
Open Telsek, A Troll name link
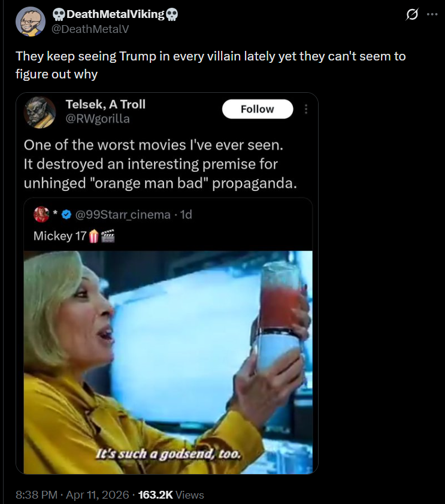pos(105,105)
